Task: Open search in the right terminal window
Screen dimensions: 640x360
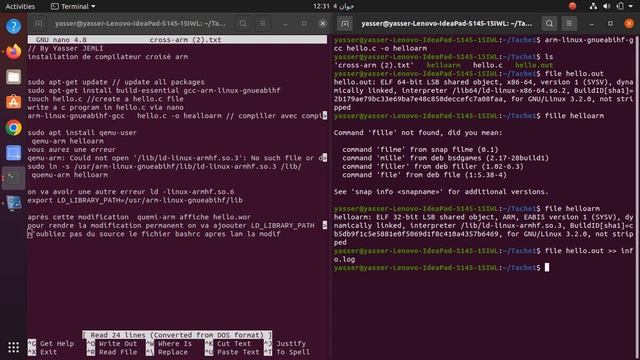Action: (x=549, y=24)
